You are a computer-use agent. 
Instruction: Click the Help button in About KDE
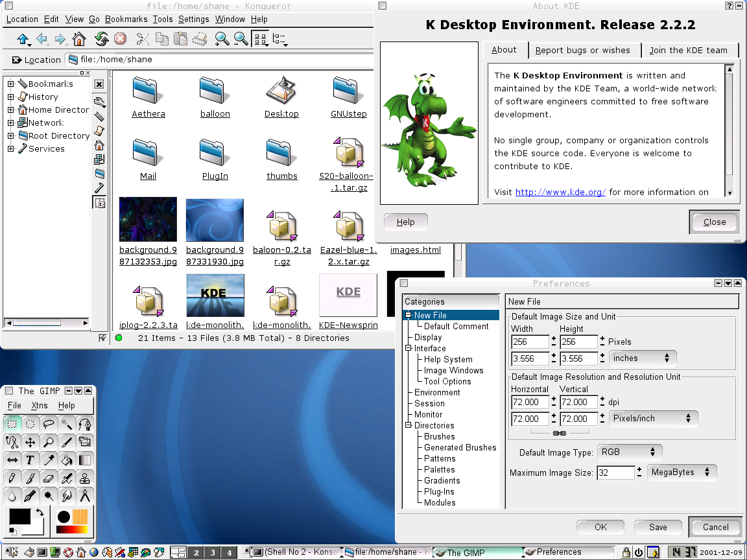click(x=405, y=222)
